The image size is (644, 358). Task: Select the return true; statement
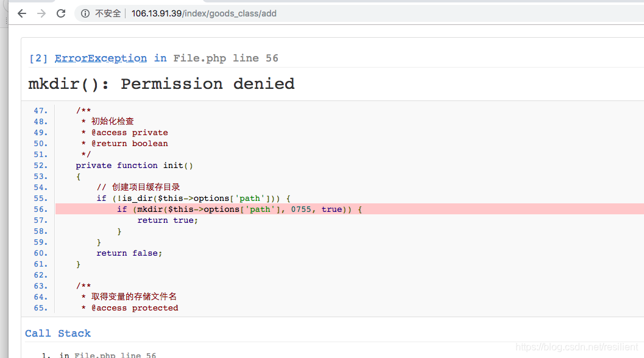[x=168, y=220]
